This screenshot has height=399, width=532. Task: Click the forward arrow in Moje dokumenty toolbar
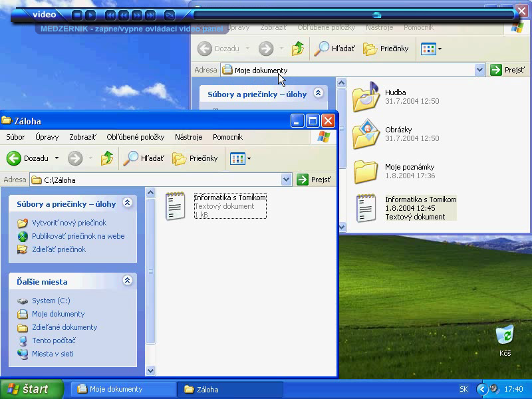click(x=266, y=49)
